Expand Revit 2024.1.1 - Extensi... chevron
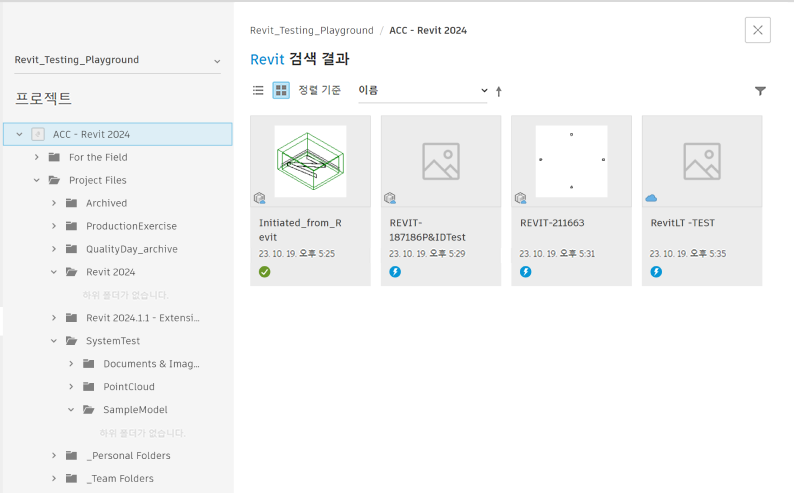 coord(54,318)
